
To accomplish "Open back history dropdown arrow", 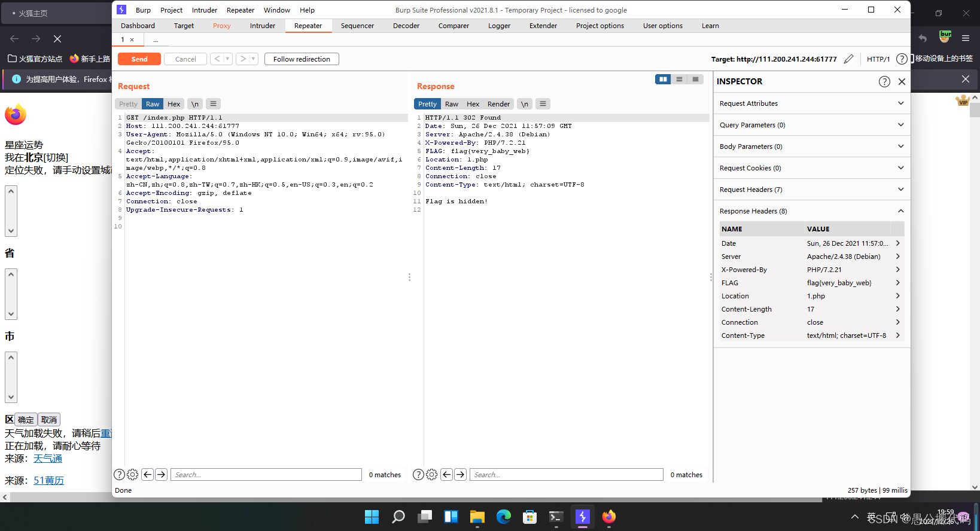I will 228,59.
